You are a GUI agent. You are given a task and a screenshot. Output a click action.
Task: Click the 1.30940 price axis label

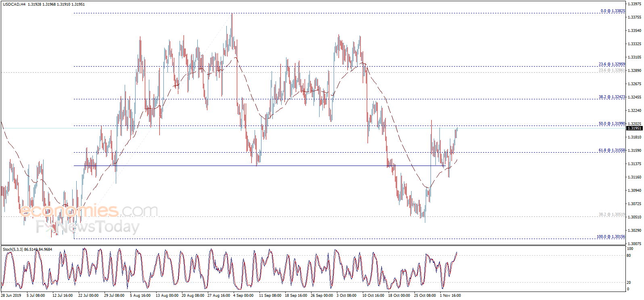pyautogui.click(x=635, y=191)
